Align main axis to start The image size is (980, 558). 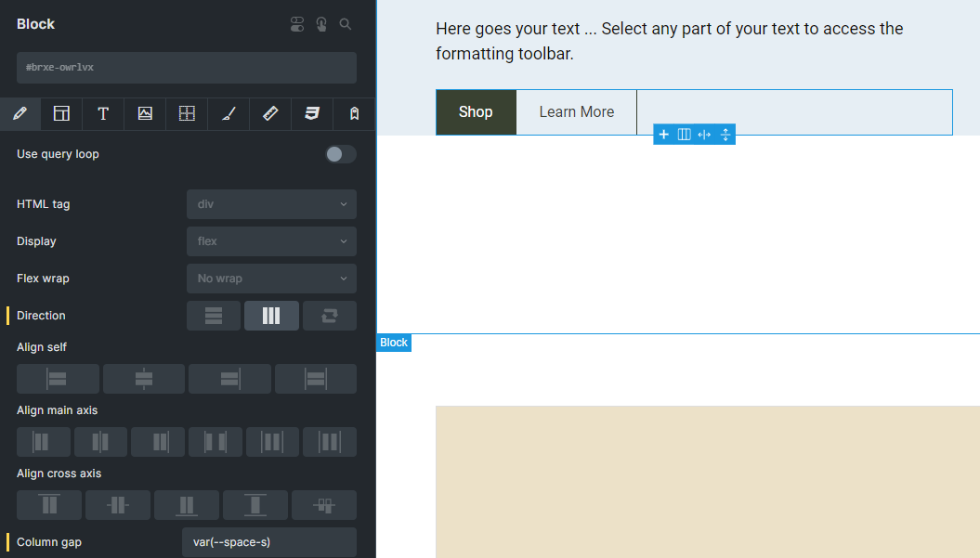pos(43,442)
